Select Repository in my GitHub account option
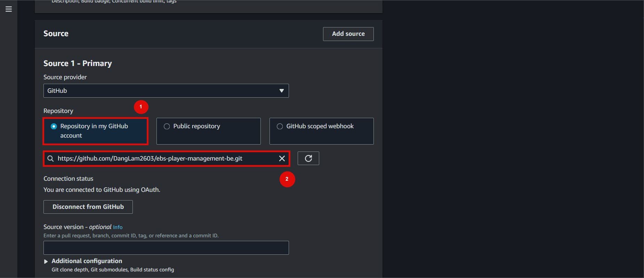 click(x=96, y=131)
